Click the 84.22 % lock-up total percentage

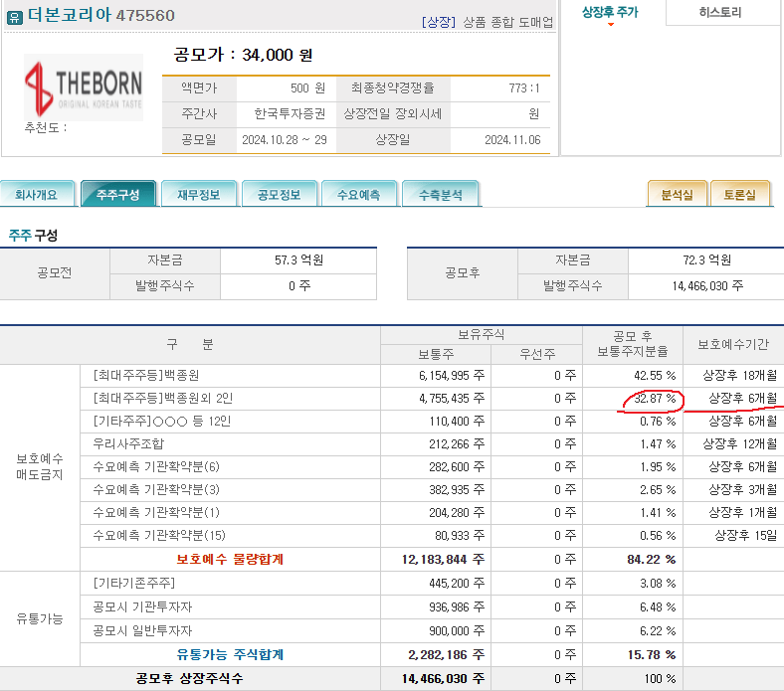pyautogui.click(x=652, y=560)
